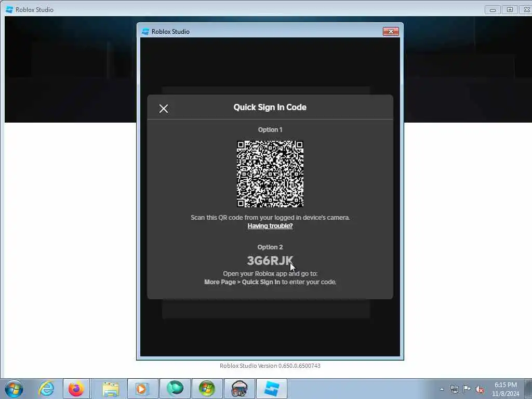Click the Scan this QR code instruction text
532x399 pixels.
(x=270, y=218)
